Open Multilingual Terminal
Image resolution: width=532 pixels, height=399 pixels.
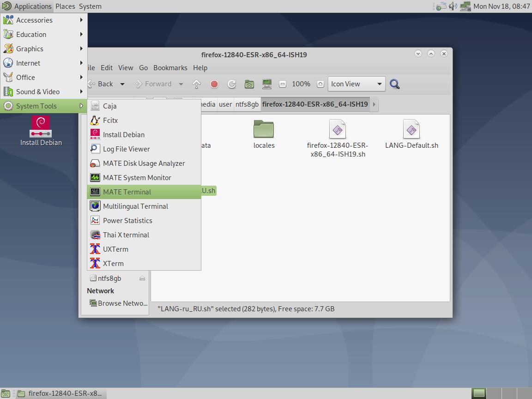(144, 206)
